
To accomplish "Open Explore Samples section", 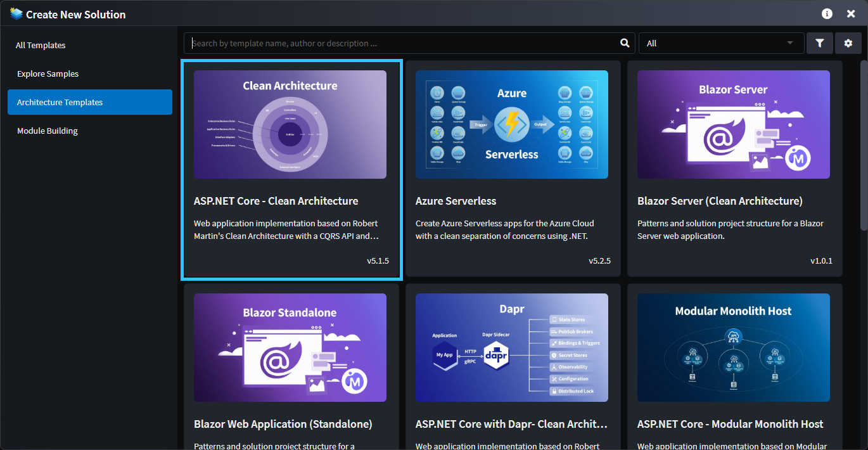I will pos(48,74).
